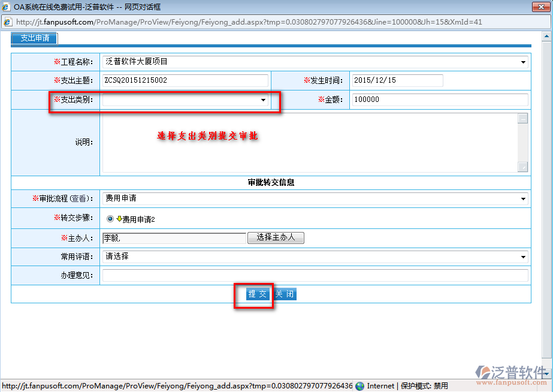The width and height of the screenshot is (553, 392).
Task: Click the 选择主办人 button
Action: (x=276, y=237)
